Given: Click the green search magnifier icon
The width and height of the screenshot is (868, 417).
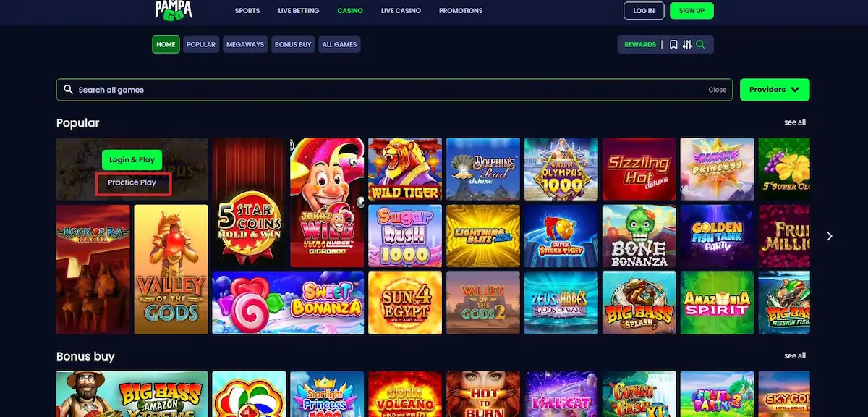Looking at the screenshot, I should pyautogui.click(x=700, y=45).
